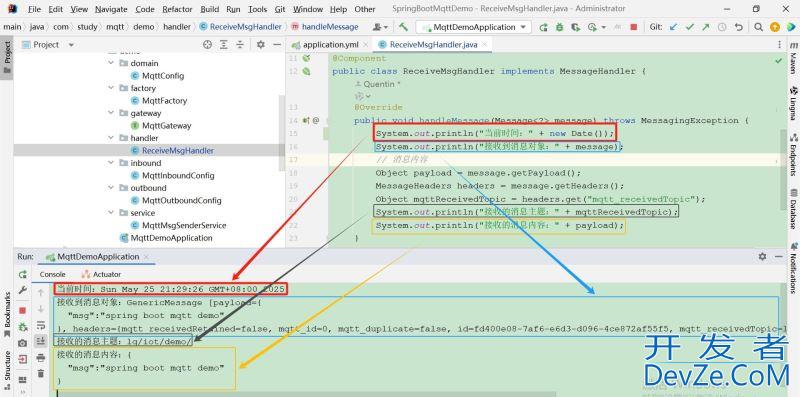
Task: Collapse the factory folder
Action: (111, 88)
